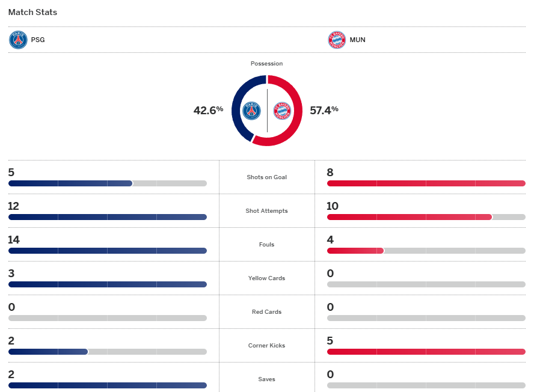Click the 57.4% possession value

click(x=324, y=111)
